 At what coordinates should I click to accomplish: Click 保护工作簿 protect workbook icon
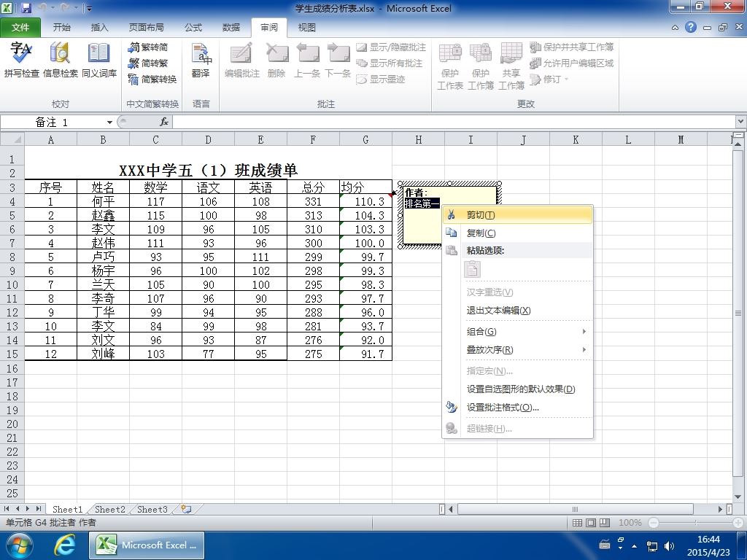(481, 66)
